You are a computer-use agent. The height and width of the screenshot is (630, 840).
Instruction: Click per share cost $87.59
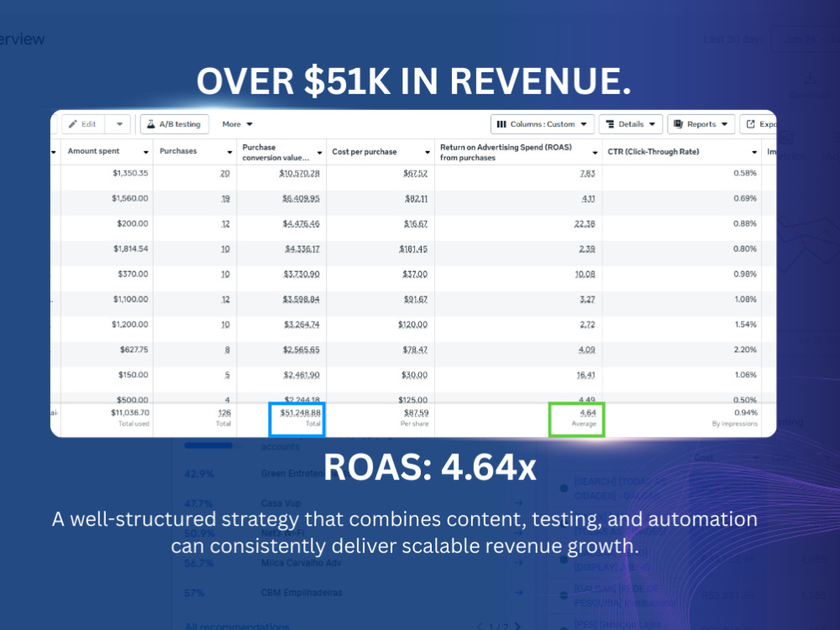[x=417, y=412]
